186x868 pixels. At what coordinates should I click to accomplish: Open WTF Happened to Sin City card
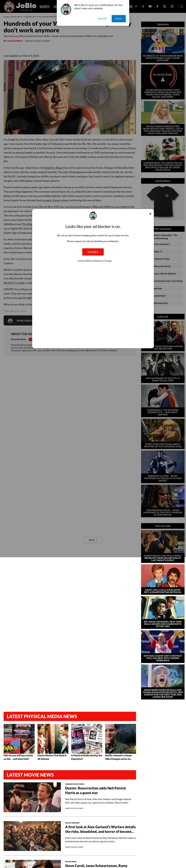tap(163, 368)
